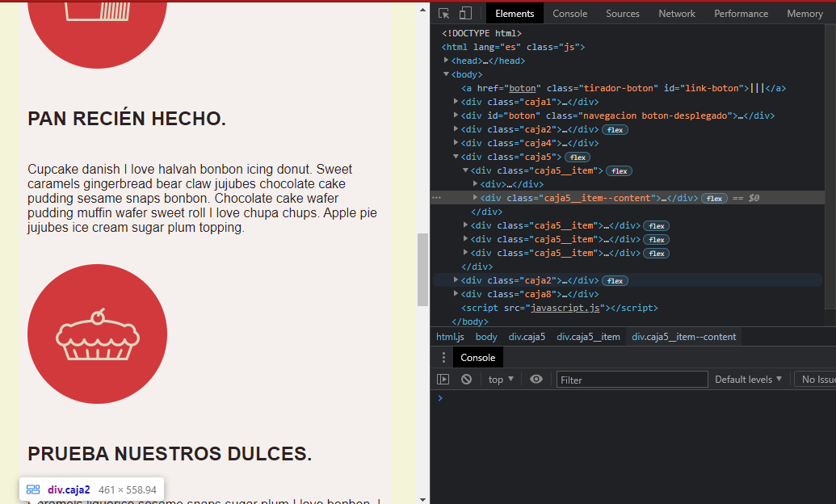
Task: Open the Default levels dropdown
Action: pyautogui.click(x=748, y=379)
